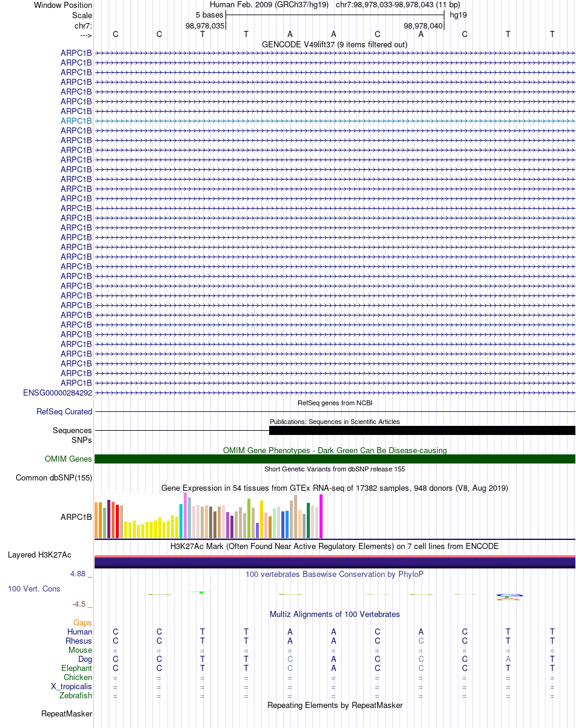Click the blue ringed PhyloP conservation mark
Viewport: 576px width, 728px height.
(x=509, y=597)
